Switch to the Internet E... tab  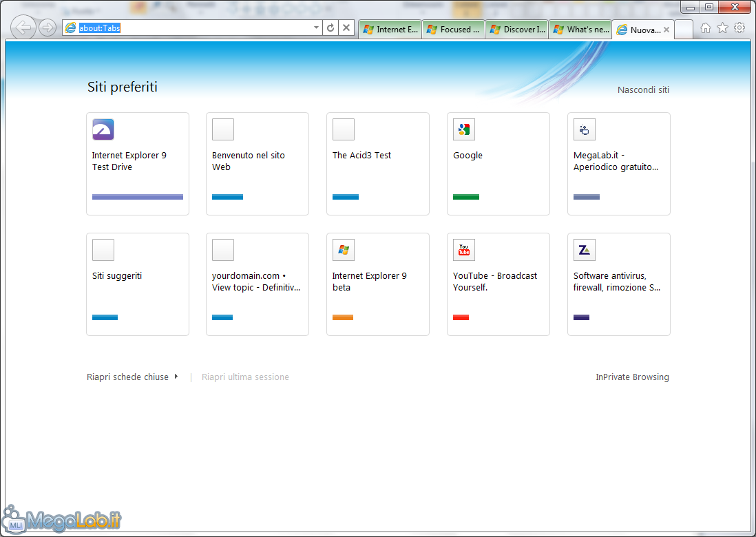pyautogui.click(x=390, y=30)
